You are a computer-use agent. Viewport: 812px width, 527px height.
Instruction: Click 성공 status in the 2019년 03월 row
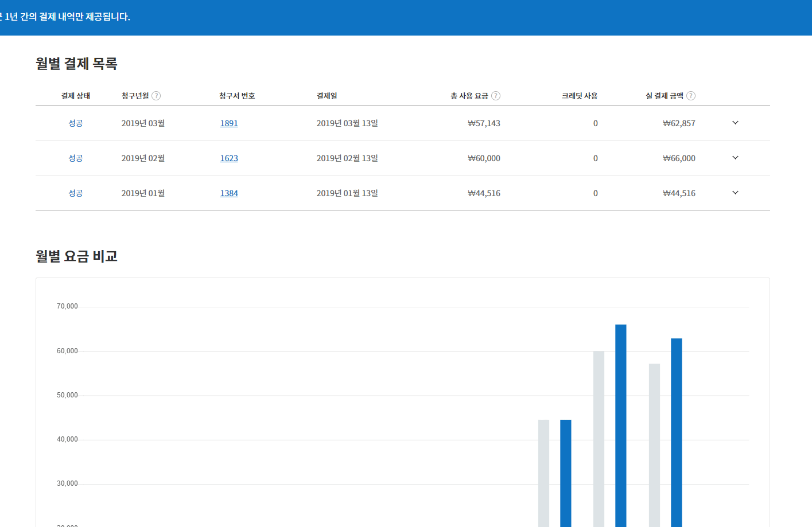[x=76, y=123]
